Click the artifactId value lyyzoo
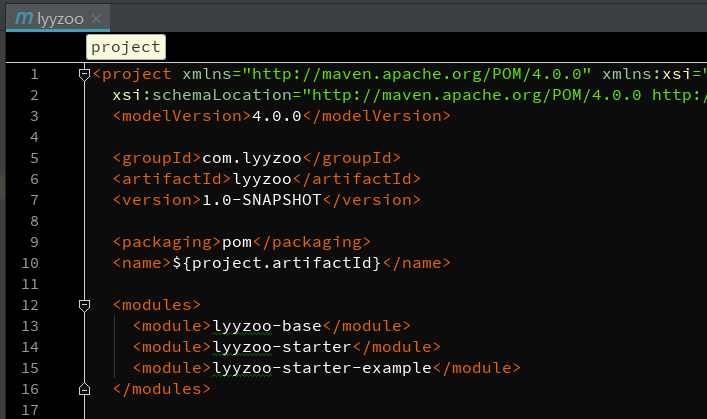707x419 pixels. (x=262, y=180)
